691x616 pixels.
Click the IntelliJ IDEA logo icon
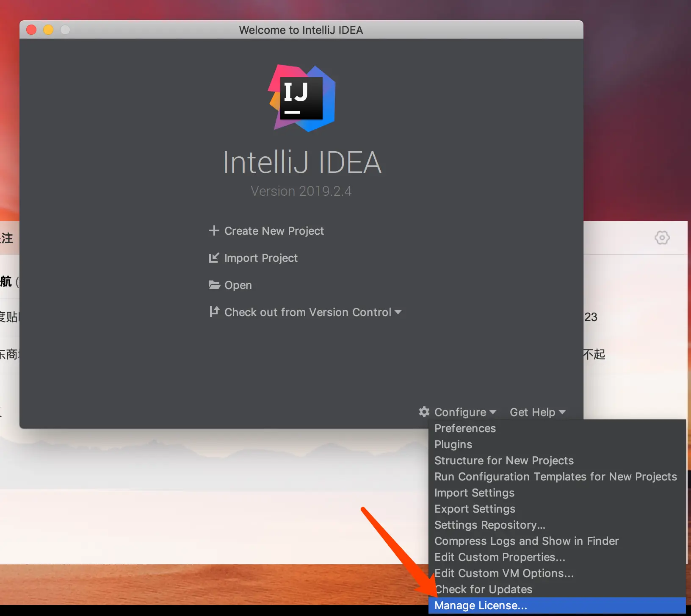[x=302, y=98]
